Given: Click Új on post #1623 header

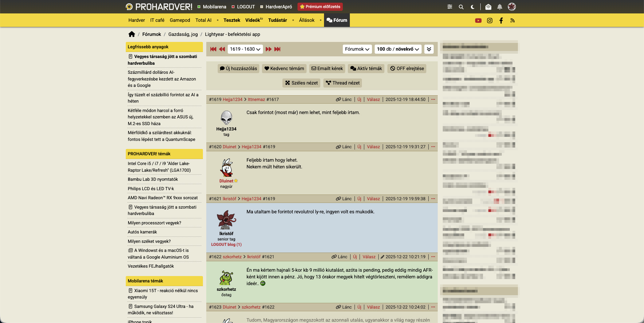Looking at the screenshot, I should click(x=359, y=307).
